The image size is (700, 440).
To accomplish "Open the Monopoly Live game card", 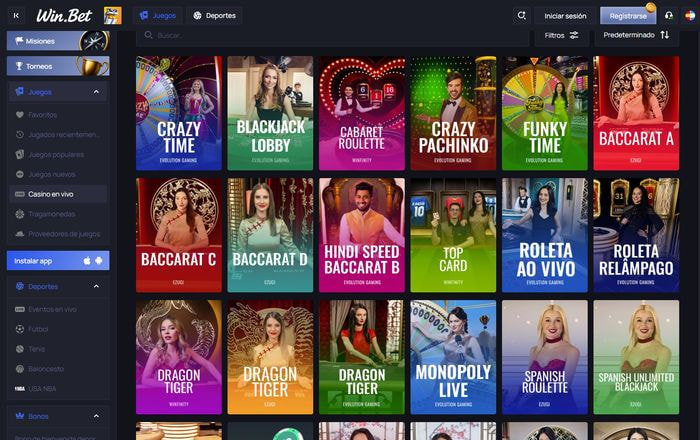I will pyautogui.click(x=453, y=357).
